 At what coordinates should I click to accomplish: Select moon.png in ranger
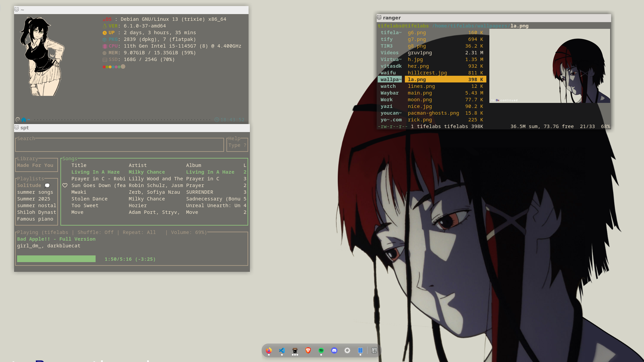click(x=445, y=100)
